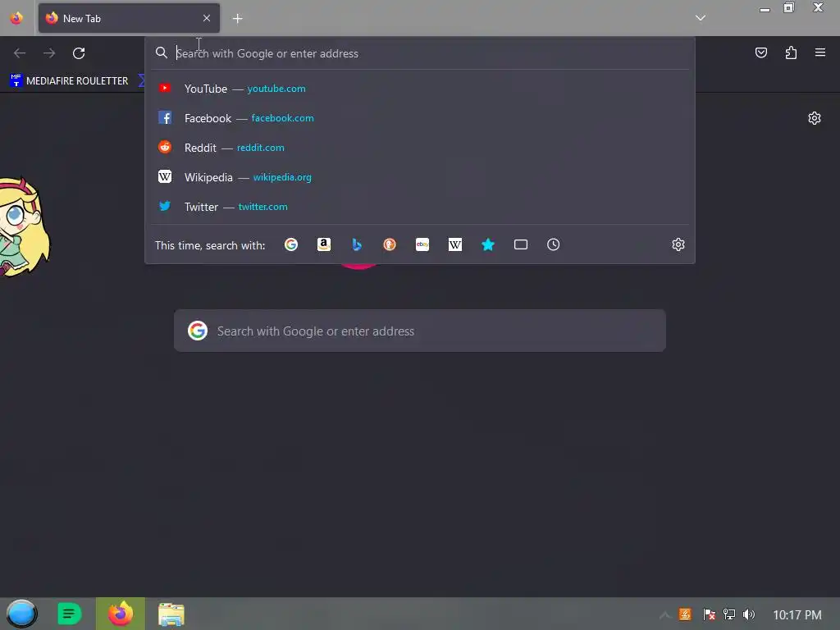840x630 pixels.
Task: Open the Extensions puzzle icon
Action: click(791, 52)
